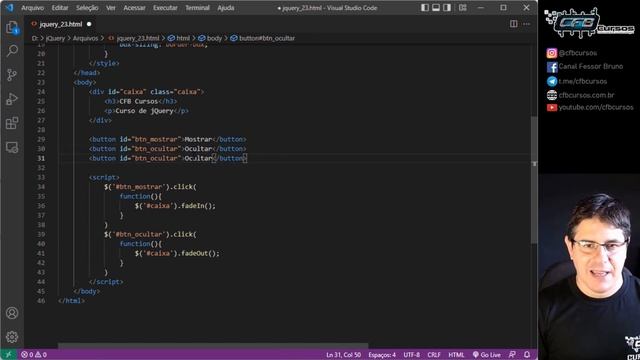Click the VS Code logo icon in title bar
This screenshot has width=640, height=360.
coord(9,8)
